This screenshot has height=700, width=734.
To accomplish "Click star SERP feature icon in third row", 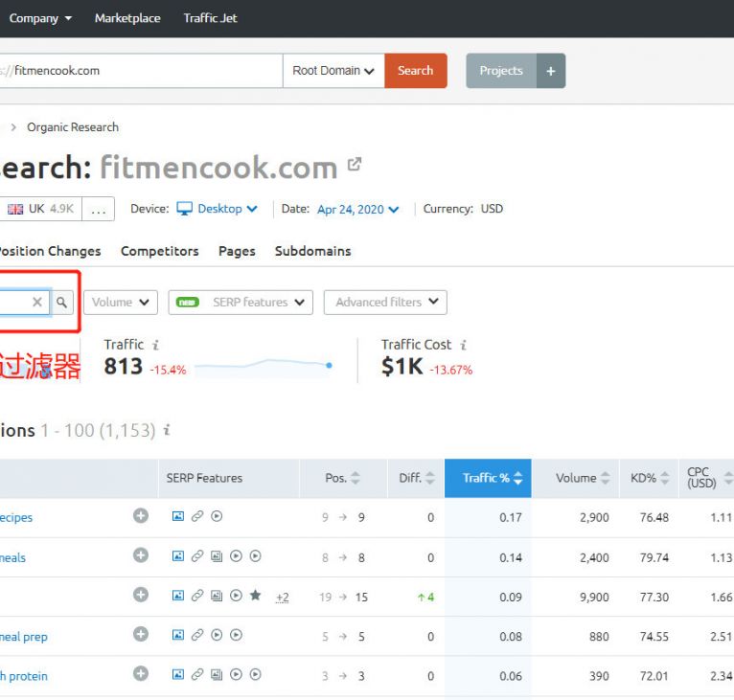I will pos(255,596).
